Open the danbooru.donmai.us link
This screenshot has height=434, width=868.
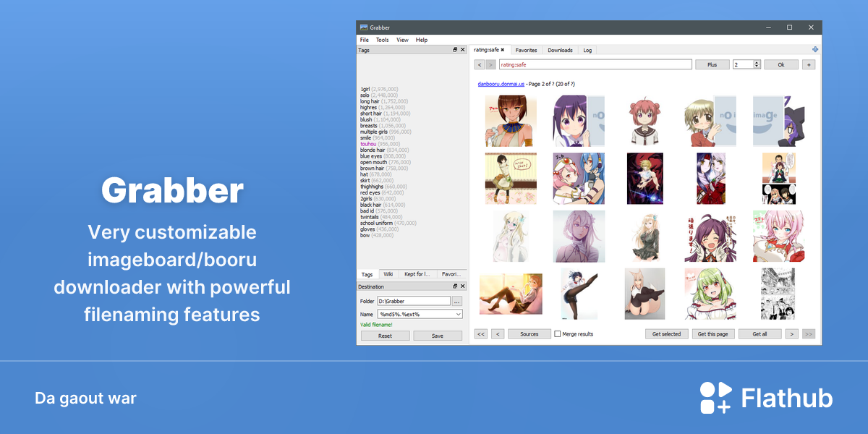[x=500, y=84]
